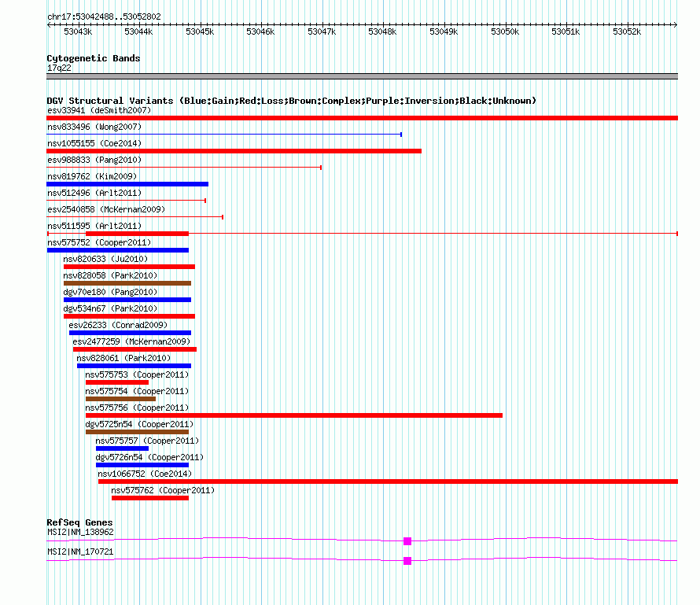
Task: Click the nsv820633 (Ju2010) label
Action: [105, 259]
